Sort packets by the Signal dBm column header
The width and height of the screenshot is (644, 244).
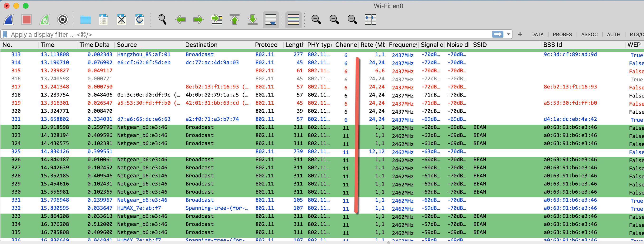click(432, 45)
